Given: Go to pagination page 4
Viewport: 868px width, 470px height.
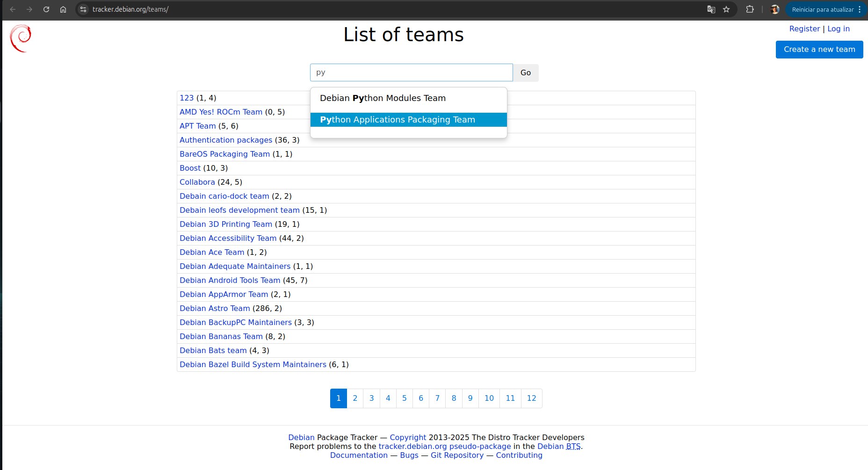Looking at the screenshot, I should click(x=388, y=398).
